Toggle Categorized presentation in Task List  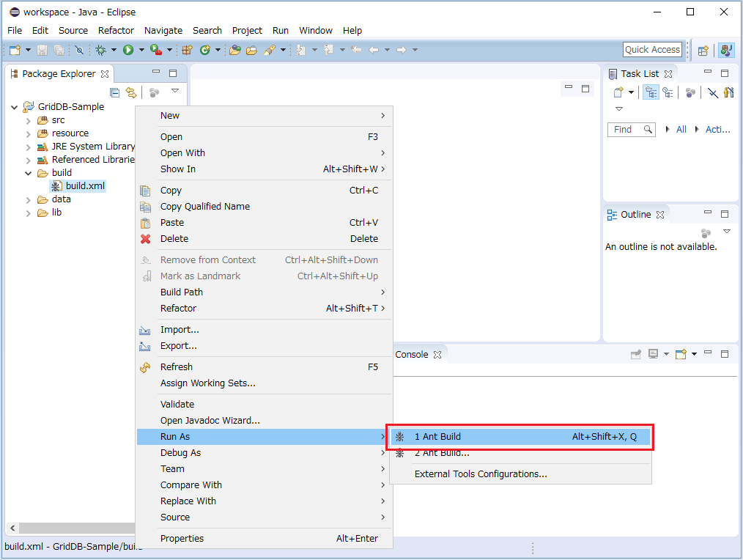[651, 92]
